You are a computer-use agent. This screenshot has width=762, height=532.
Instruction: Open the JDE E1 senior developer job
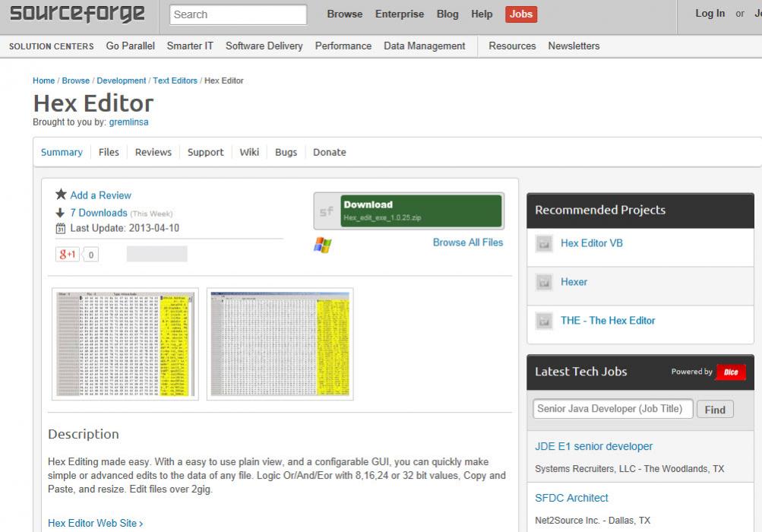(594, 446)
